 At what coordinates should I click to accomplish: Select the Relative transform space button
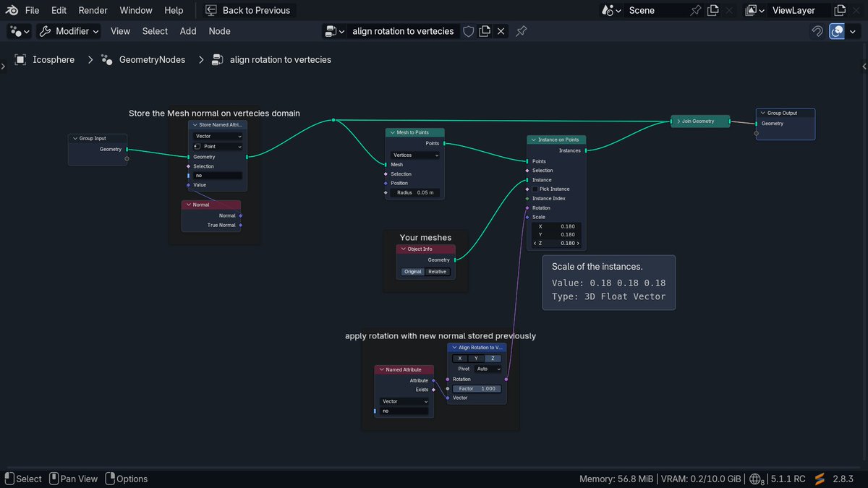pyautogui.click(x=438, y=272)
